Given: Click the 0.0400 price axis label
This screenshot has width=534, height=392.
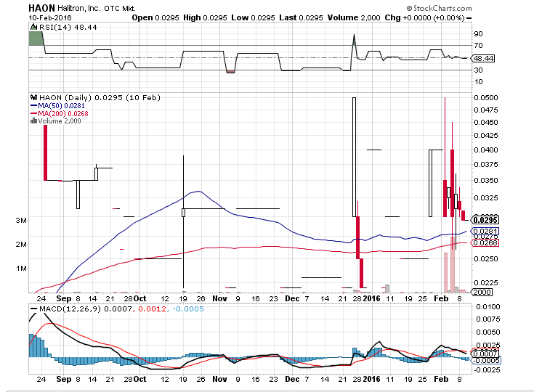Looking at the screenshot, I should tap(485, 150).
